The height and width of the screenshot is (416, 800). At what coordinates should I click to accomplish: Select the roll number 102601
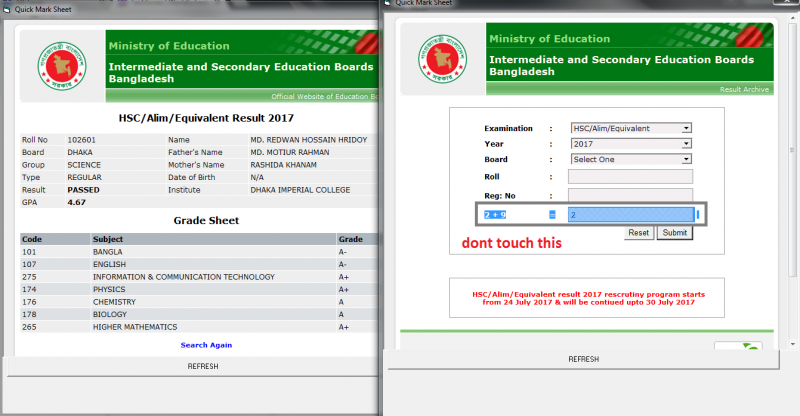[x=82, y=140]
